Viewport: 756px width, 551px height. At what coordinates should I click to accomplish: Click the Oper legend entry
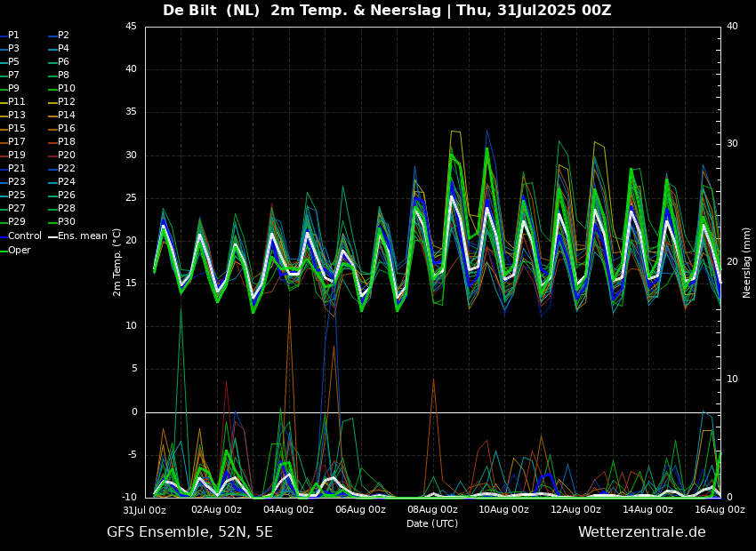(20, 251)
